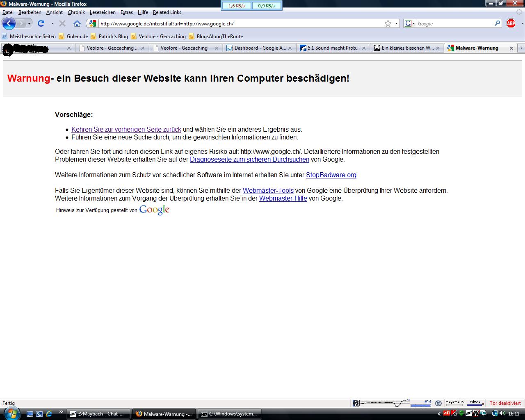The width and height of the screenshot is (525, 420).
Task: Show hidden system tray icons
Action: pyautogui.click(x=439, y=414)
